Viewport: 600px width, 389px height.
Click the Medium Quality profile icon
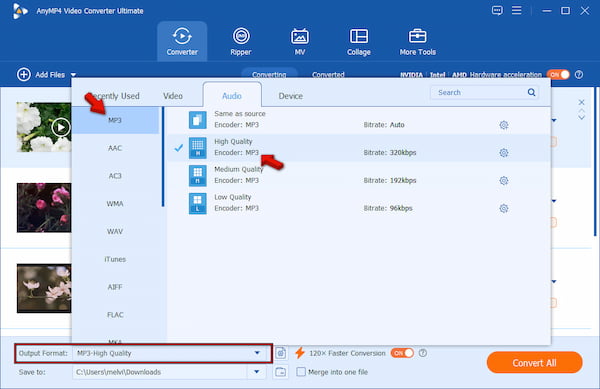click(x=197, y=176)
